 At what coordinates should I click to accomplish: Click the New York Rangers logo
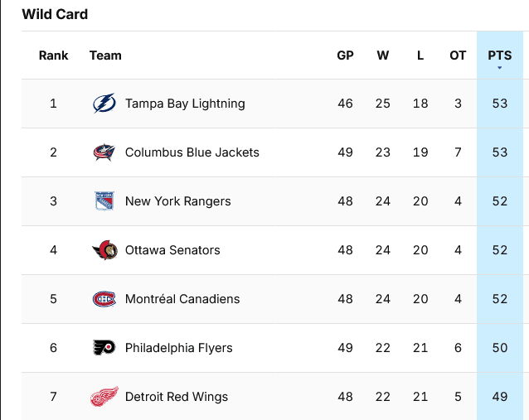104,201
